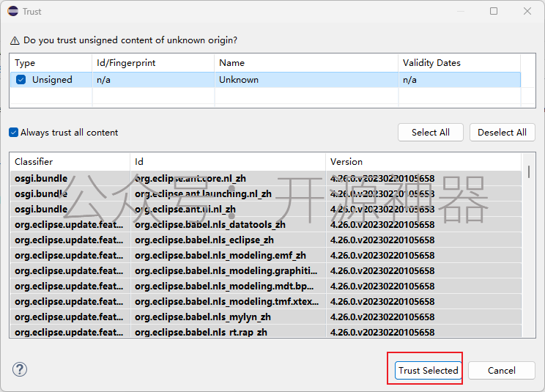Click the Cancel button
Viewport: 545px width, 392px height.
point(501,371)
